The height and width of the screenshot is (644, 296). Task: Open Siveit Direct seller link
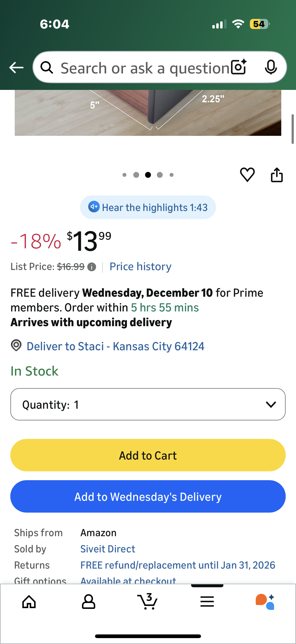(x=108, y=549)
